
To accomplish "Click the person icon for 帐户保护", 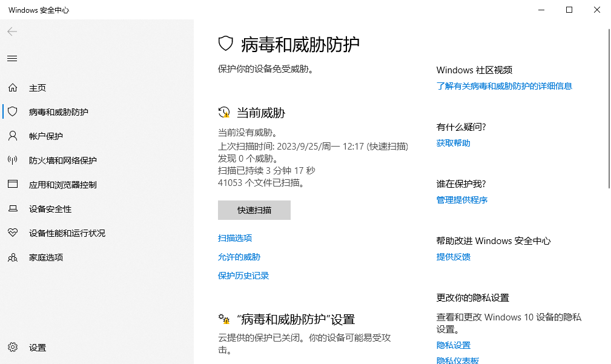I will click(13, 136).
